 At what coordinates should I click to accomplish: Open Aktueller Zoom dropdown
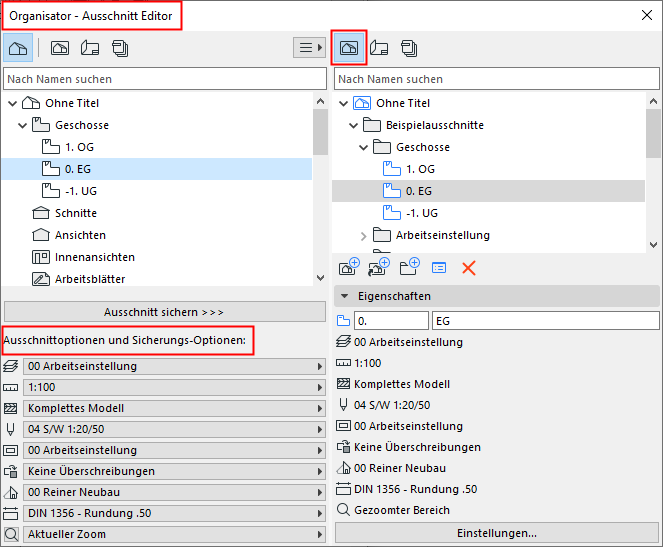pyautogui.click(x=174, y=534)
